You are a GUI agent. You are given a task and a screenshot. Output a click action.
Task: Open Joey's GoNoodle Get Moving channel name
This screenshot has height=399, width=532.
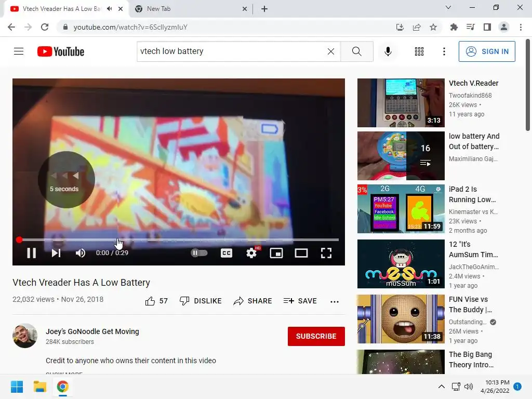tap(92, 331)
